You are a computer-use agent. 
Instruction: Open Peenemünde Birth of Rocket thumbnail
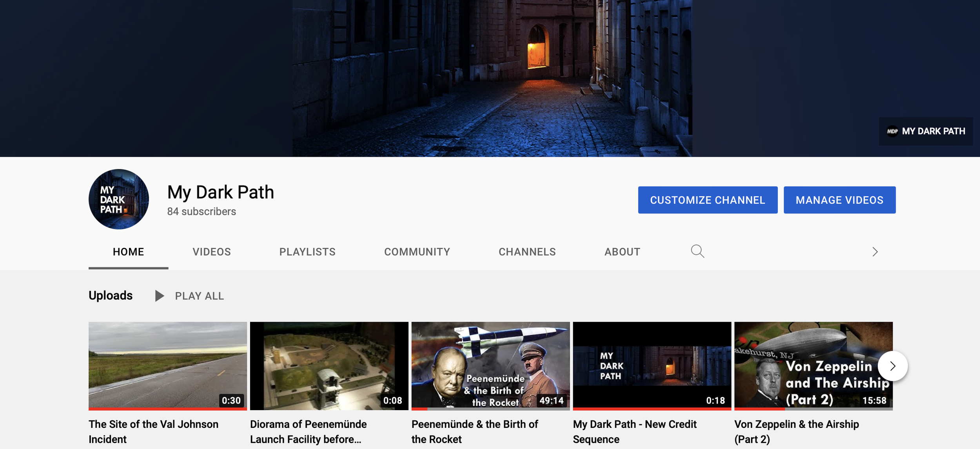(x=490, y=365)
